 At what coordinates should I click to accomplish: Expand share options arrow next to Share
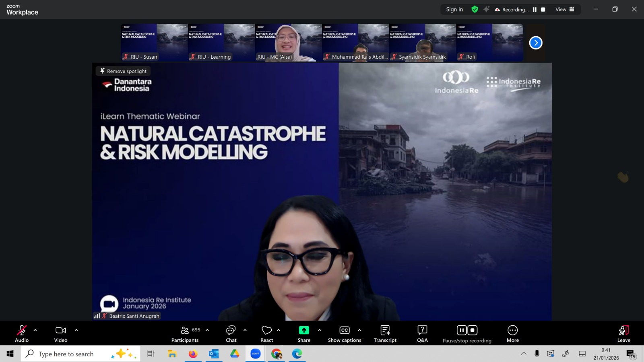pos(320,330)
